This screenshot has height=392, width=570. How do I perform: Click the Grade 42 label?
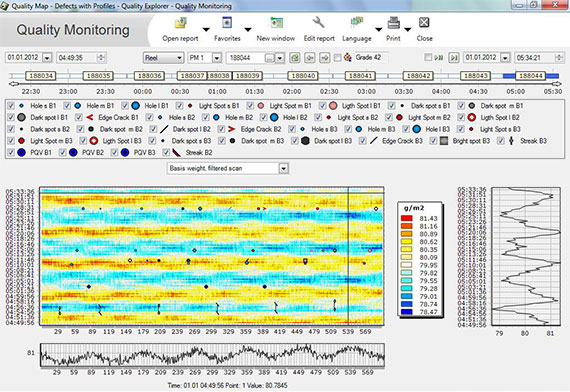tap(368, 57)
